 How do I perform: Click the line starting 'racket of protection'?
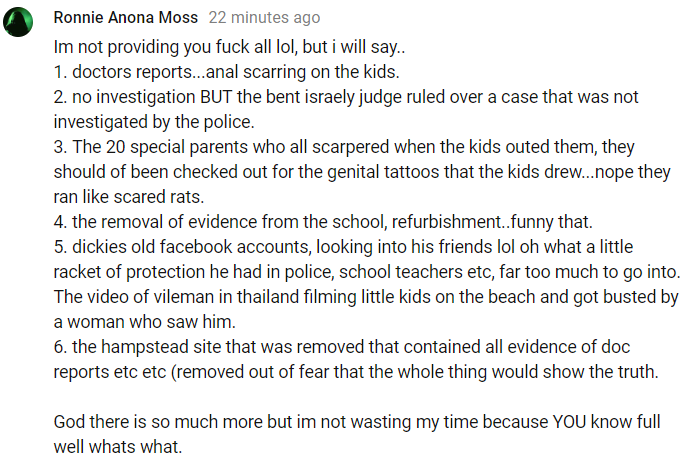point(367,272)
